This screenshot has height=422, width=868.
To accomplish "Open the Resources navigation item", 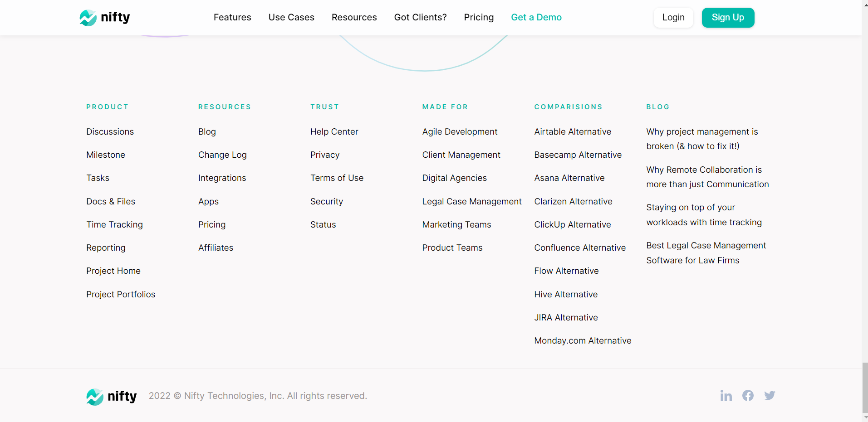I will click(x=354, y=17).
